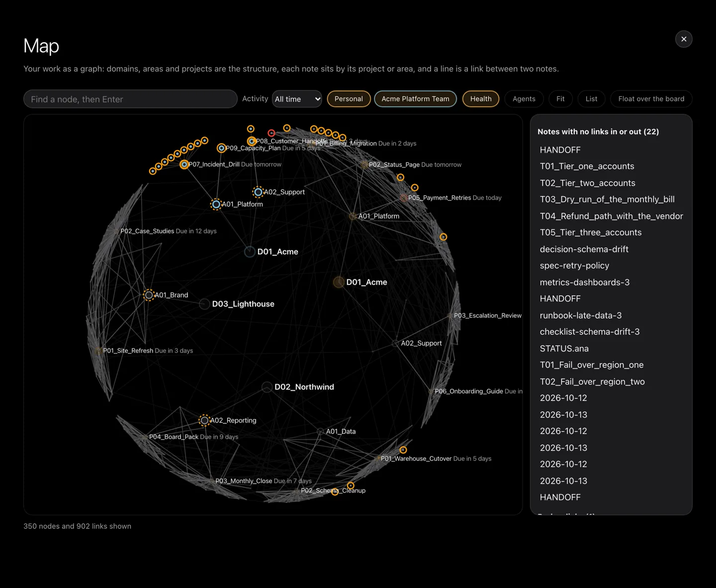Click the blue A01_Platform area node
This screenshot has height=588, width=716.
(216, 204)
